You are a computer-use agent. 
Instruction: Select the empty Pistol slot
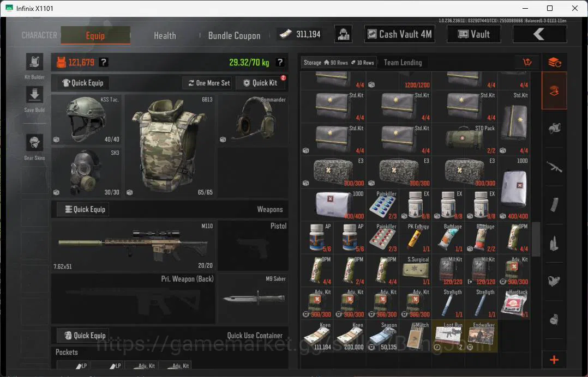coord(253,246)
